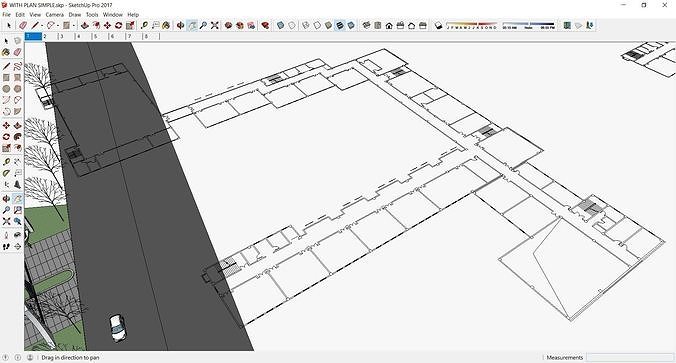This screenshot has width=676, height=363.
Task: Adjust the shadow date month slider
Action: (x=472, y=25)
